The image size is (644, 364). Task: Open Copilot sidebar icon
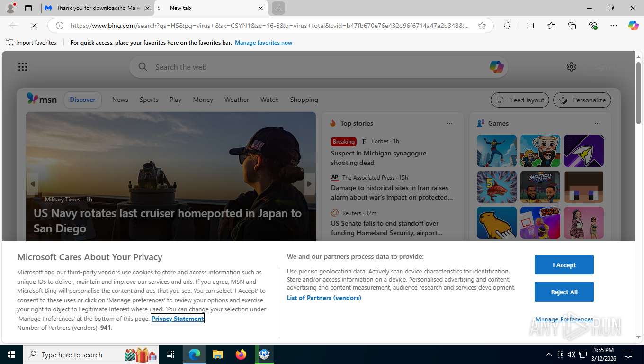point(634,26)
